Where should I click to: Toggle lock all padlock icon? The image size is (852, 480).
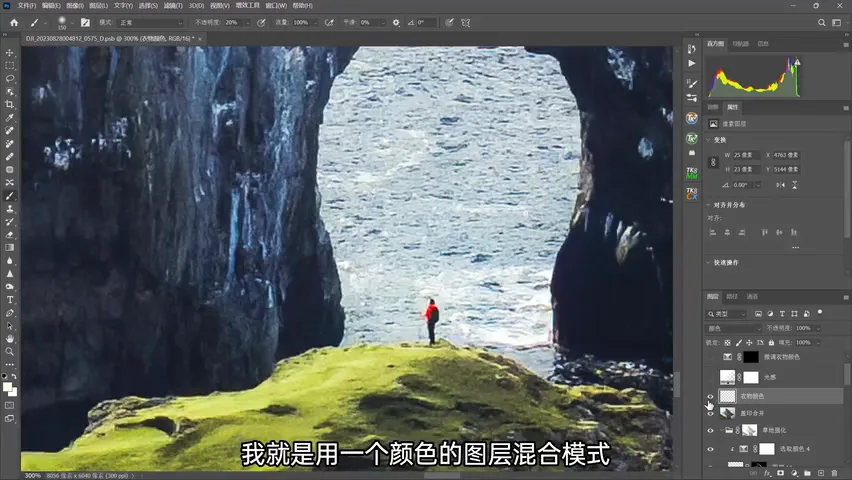(771, 342)
